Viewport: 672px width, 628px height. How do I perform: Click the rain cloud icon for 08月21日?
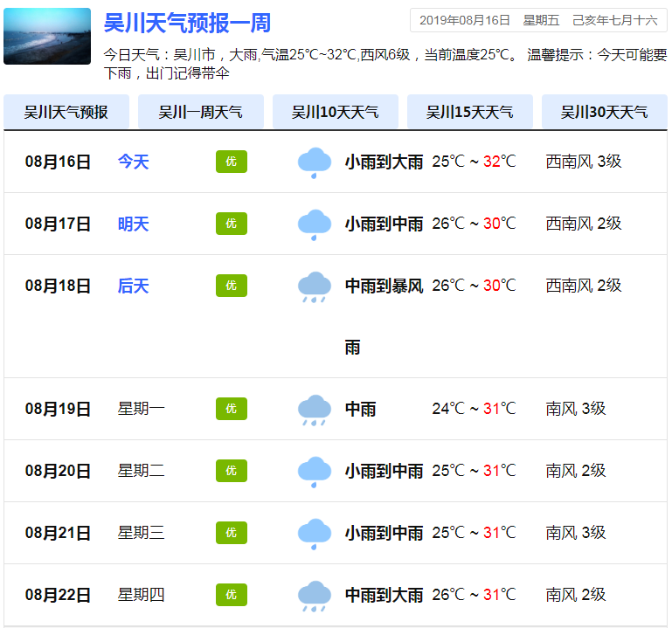tap(314, 535)
